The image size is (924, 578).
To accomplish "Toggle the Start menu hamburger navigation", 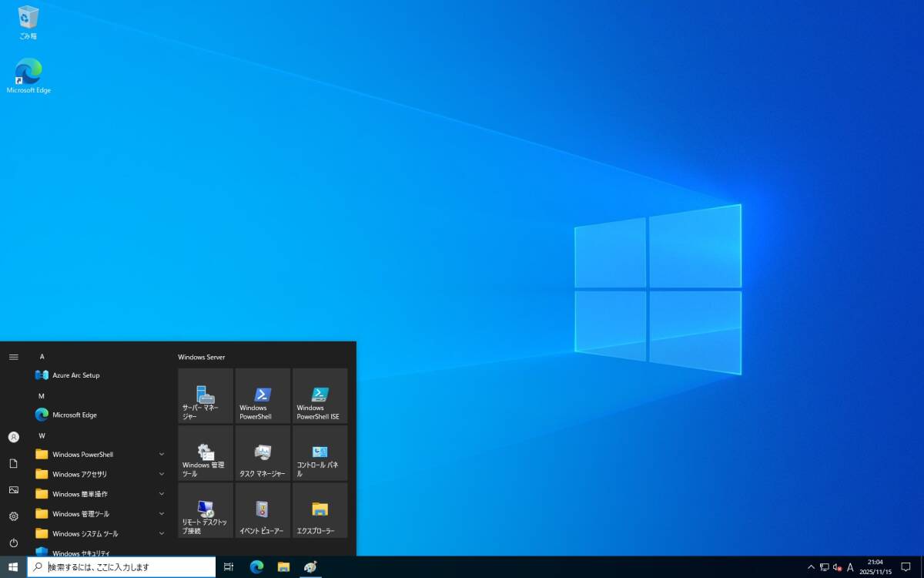I will point(13,357).
